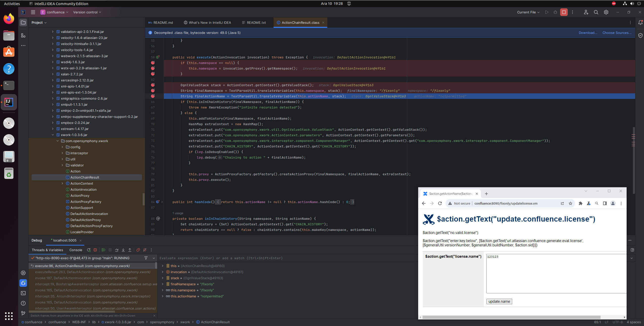Click the Step Out icon
644x326 pixels.
click(x=130, y=250)
